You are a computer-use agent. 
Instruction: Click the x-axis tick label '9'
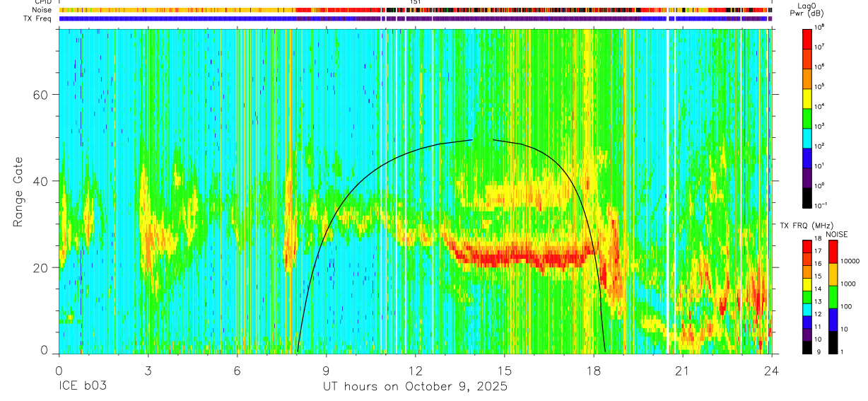point(326,371)
